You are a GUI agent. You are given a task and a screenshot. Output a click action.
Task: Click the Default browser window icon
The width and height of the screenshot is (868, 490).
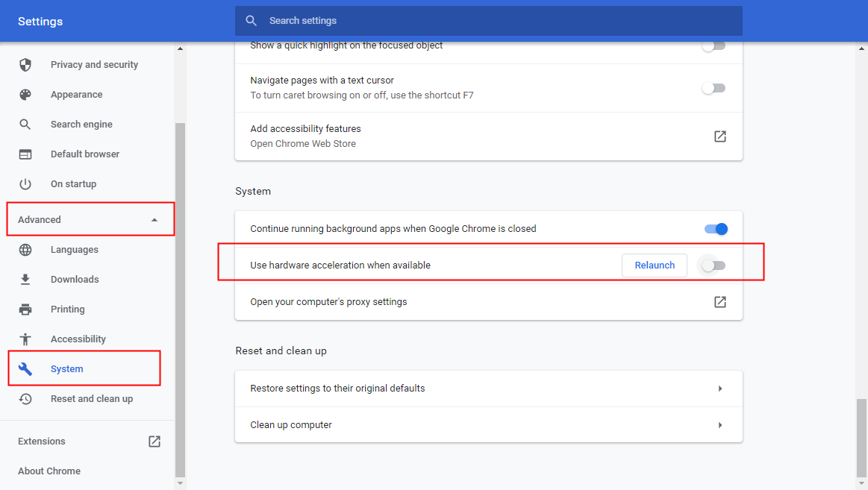pos(25,154)
